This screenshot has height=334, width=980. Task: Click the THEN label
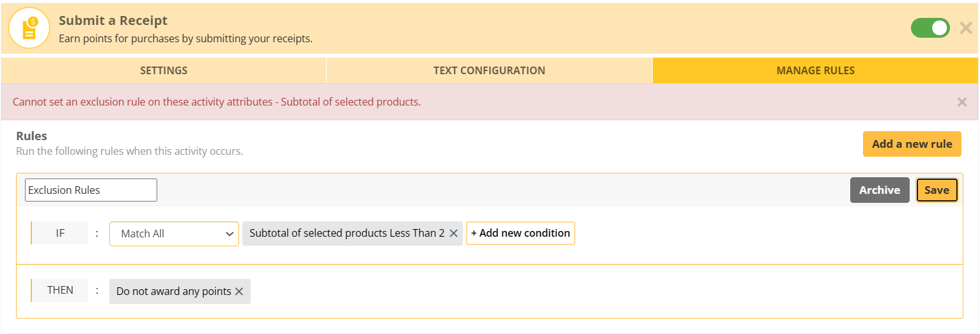[60, 290]
